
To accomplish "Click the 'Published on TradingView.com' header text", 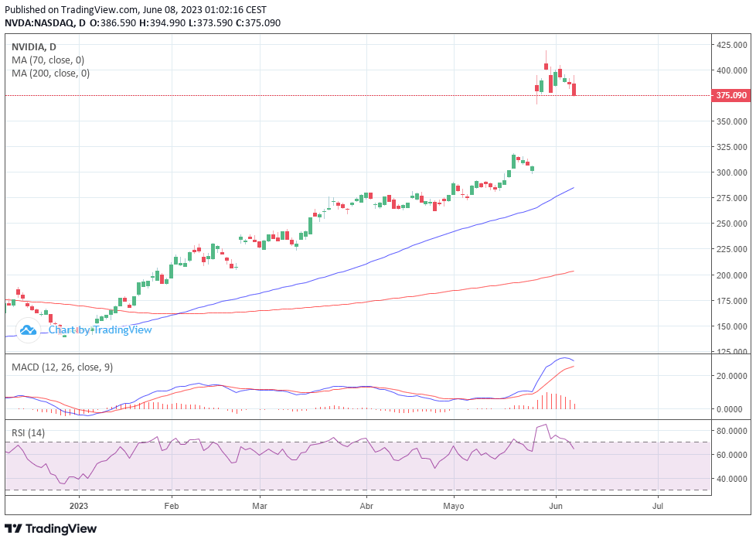I will click(x=71, y=9).
